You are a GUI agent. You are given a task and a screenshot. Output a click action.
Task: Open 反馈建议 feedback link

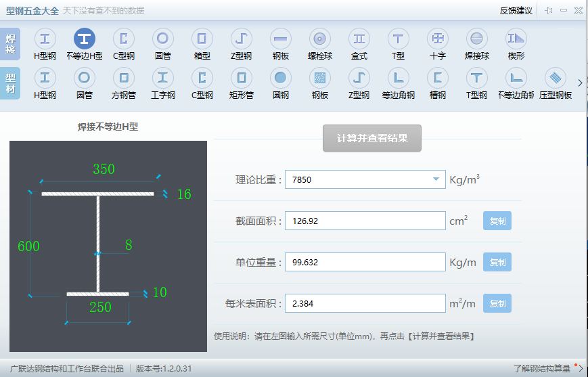point(516,11)
